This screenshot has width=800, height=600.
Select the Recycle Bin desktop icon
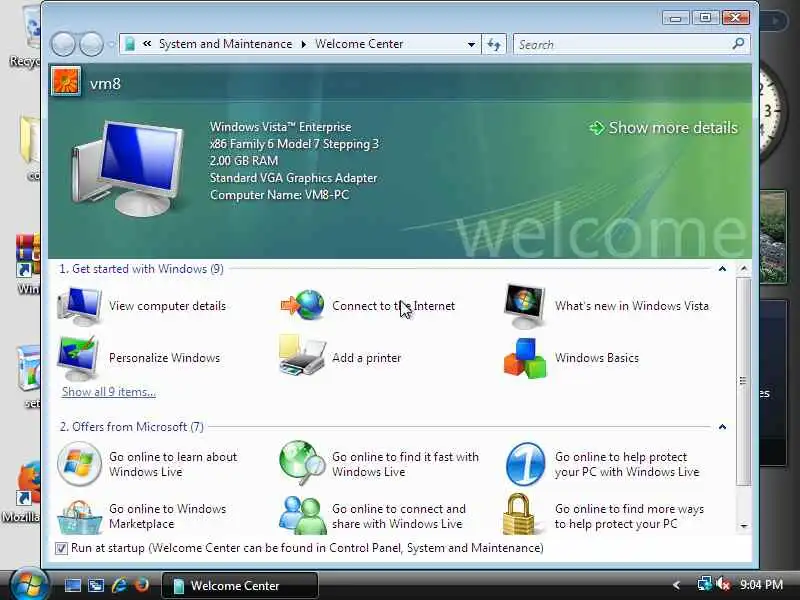[x=26, y=38]
